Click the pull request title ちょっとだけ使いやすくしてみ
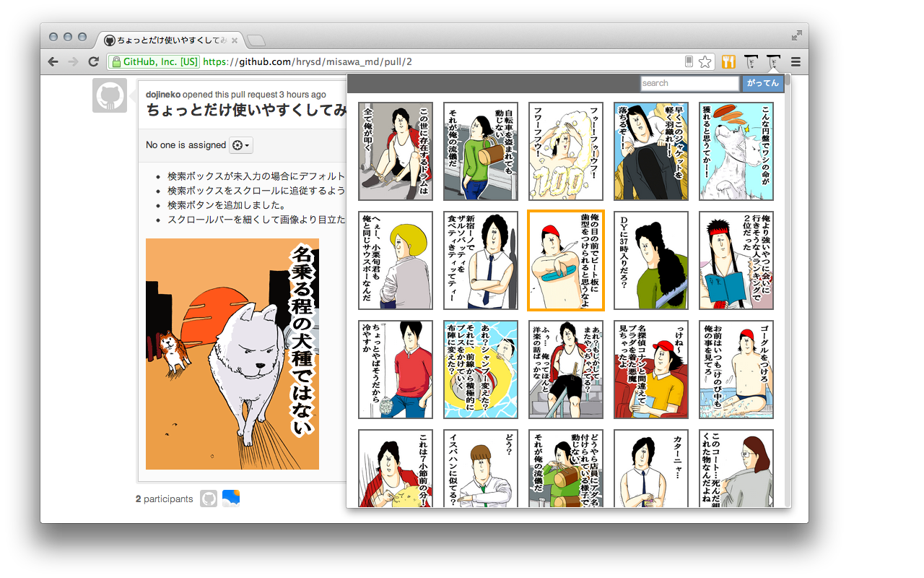The height and width of the screenshot is (578, 924). (x=246, y=110)
